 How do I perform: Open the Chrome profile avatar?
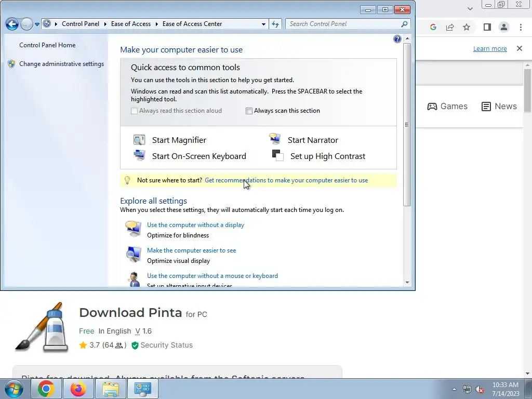(x=504, y=27)
